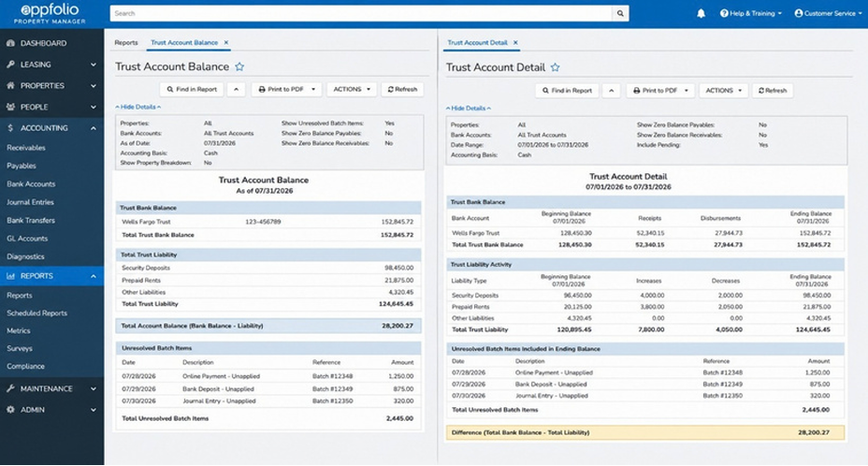
Task: Click Total Account Balance value 28,200.27
Action: point(398,326)
